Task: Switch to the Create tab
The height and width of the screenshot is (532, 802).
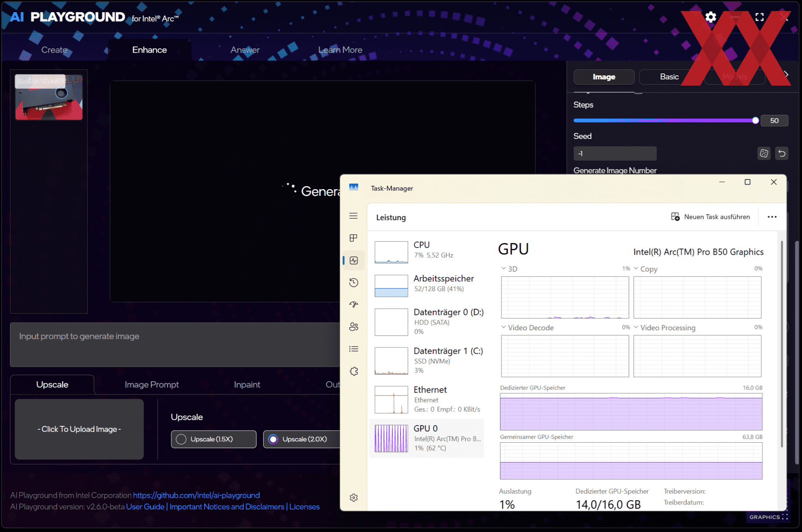Action: click(x=54, y=50)
